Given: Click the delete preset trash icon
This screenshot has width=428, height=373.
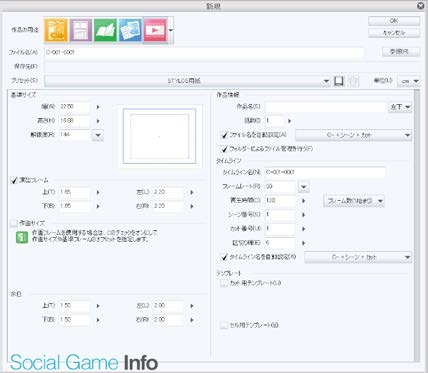Looking at the screenshot, I should (x=353, y=81).
